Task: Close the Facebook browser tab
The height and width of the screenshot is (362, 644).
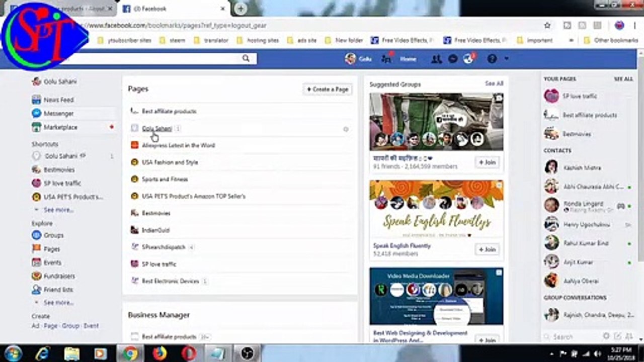Action: click(223, 9)
